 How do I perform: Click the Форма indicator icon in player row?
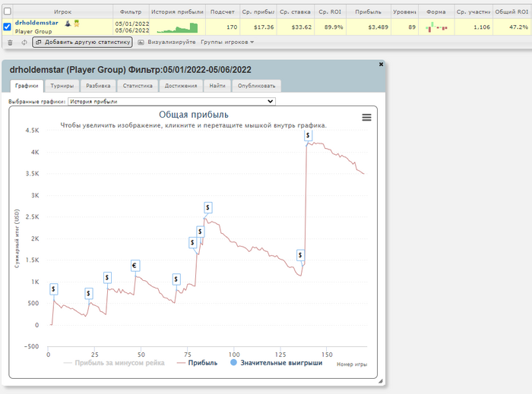pos(436,27)
